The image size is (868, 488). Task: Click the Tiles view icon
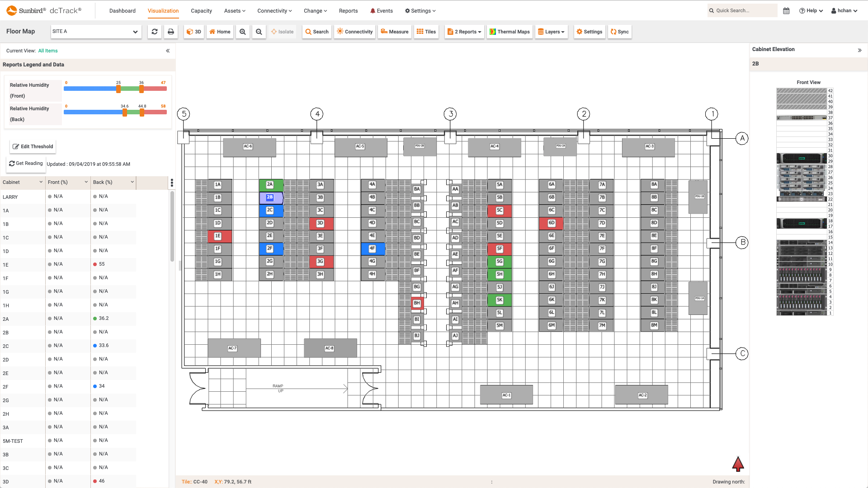[427, 31]
